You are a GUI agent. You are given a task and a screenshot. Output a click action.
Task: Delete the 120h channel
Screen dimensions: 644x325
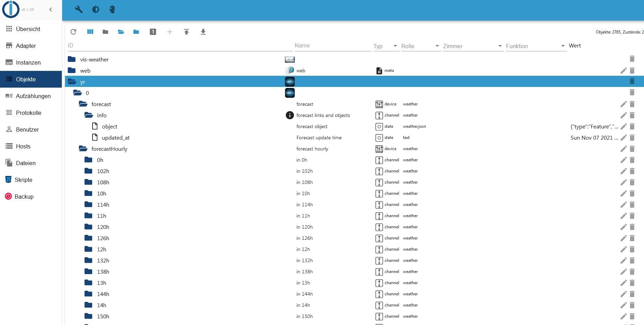point(632,227)
